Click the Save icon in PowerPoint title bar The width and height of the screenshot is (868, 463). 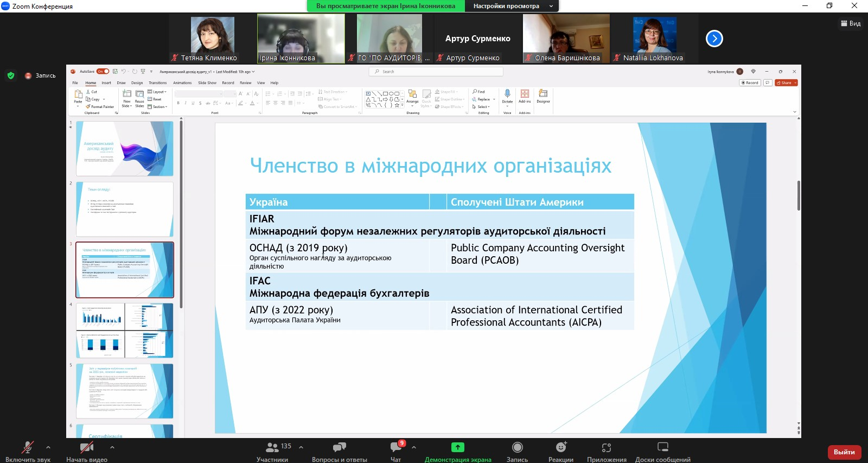tap(115, 71)
